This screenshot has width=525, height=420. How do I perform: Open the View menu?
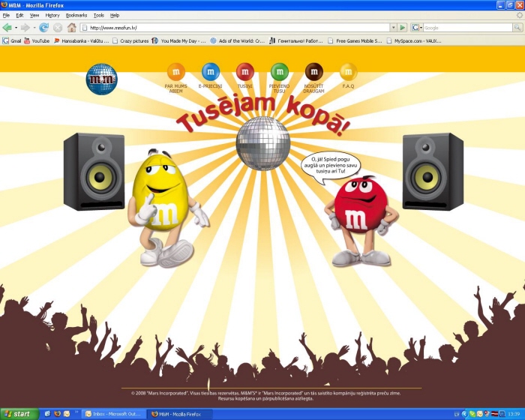pos(34,15)
